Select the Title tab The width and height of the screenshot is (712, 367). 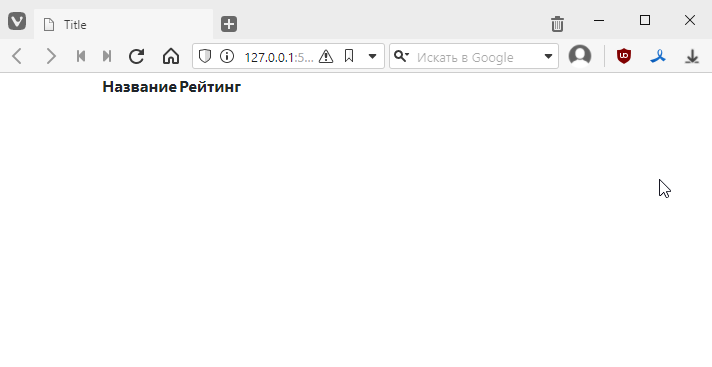[x=124, y=25]
